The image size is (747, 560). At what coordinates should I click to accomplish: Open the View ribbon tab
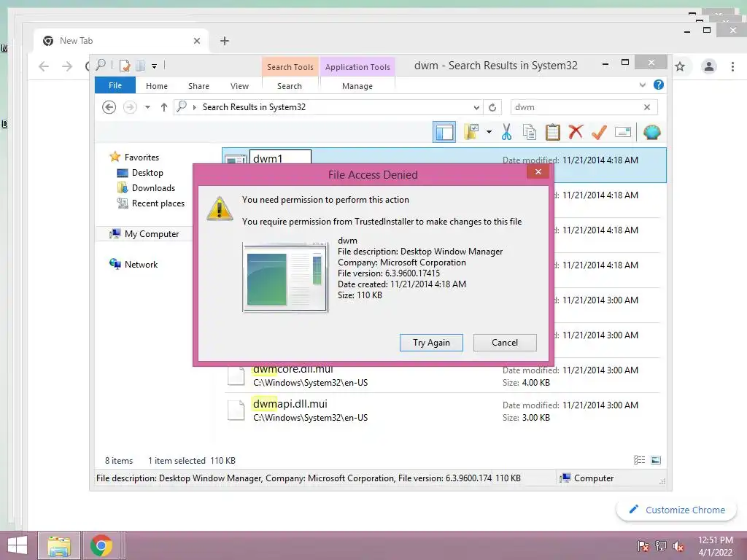pos(239,86)
